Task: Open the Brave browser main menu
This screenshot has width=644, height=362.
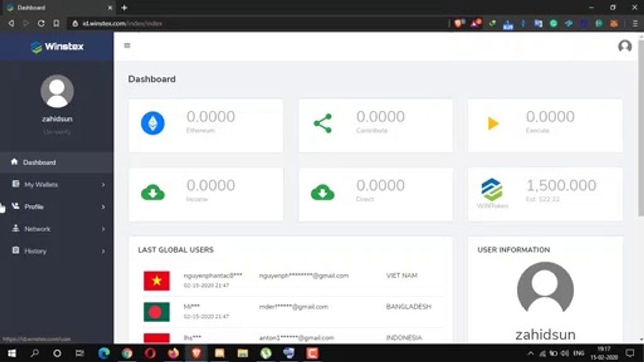Action: click(x=635, y=23)
